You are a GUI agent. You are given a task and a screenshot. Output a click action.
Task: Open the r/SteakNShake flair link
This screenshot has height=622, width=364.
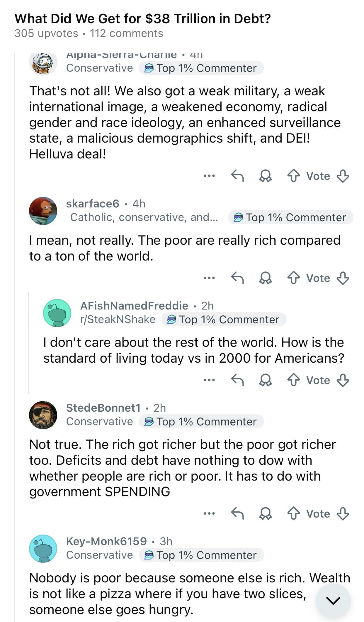[118, 319]
